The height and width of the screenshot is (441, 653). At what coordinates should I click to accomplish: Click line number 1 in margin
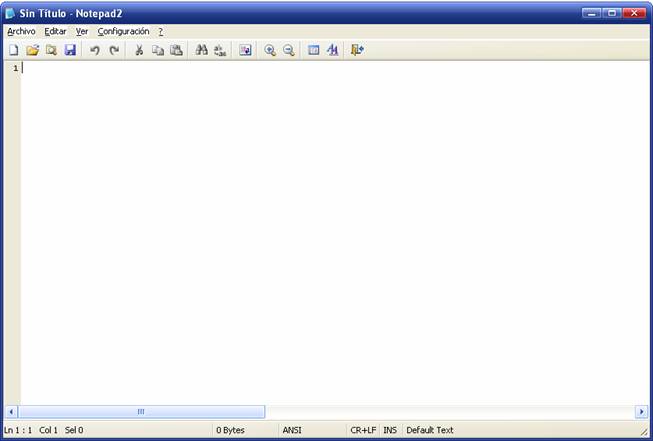click(x=15, y=68)
